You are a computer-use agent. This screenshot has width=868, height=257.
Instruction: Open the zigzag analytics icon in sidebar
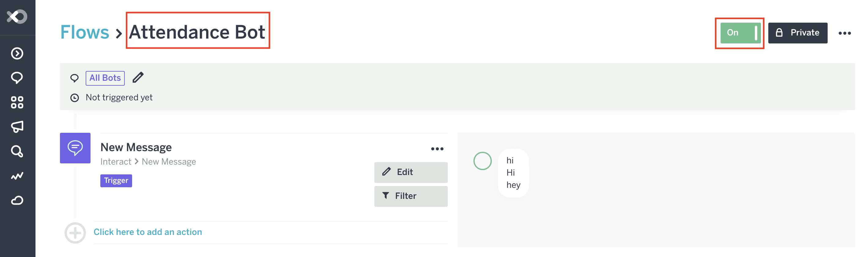coord(17,176)
